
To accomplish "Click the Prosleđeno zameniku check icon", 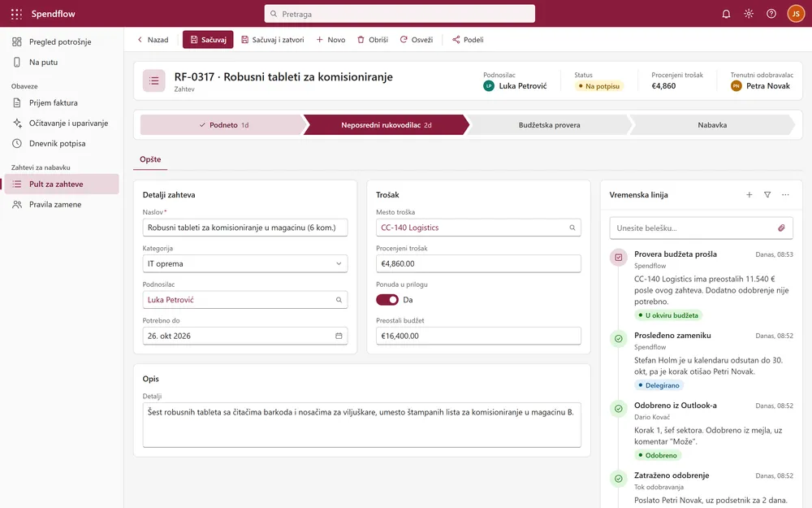I will (x=618, y=338).
